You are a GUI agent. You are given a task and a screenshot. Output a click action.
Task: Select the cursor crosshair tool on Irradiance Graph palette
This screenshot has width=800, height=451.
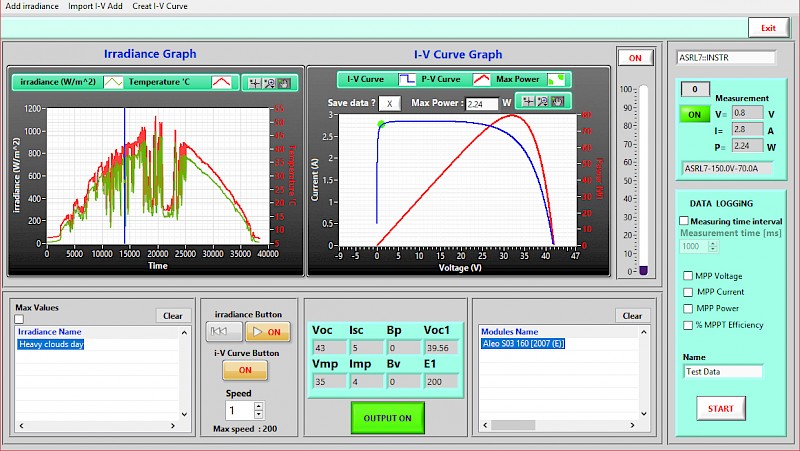click(255, 83)
